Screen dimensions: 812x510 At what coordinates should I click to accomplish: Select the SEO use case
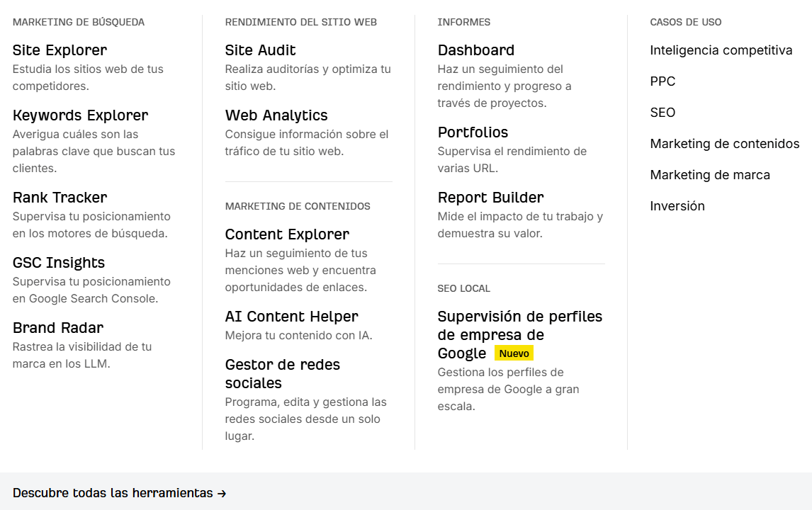[662, 113]
